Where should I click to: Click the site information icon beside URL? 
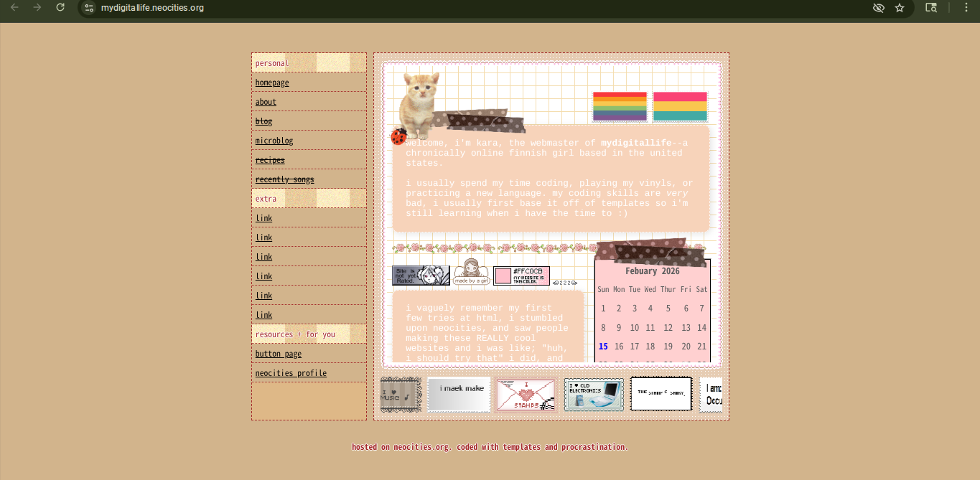(x=89, y=8)
